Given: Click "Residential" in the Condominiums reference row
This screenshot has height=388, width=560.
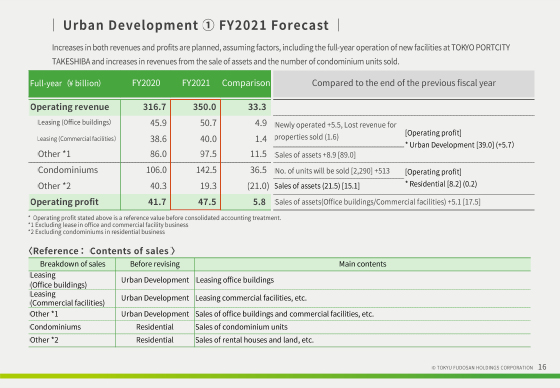Looking at the screenshot, I should click(x=155, y=327).
